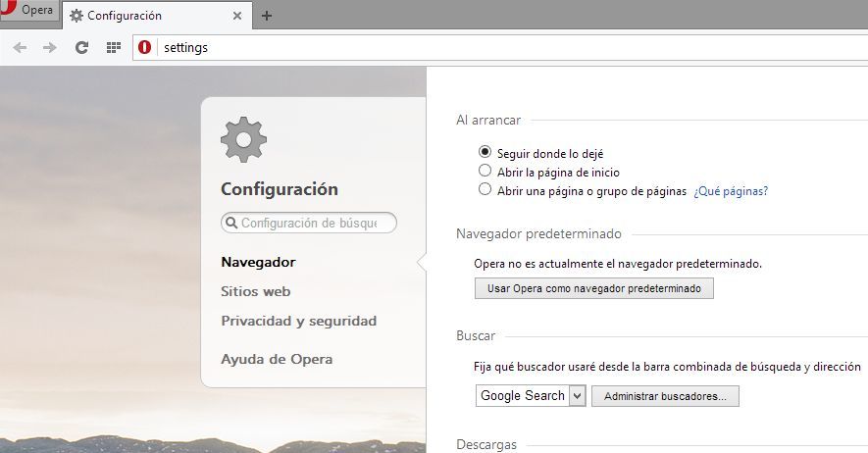
Task: Click the magnifier icon in settings search
Action: 231,223
